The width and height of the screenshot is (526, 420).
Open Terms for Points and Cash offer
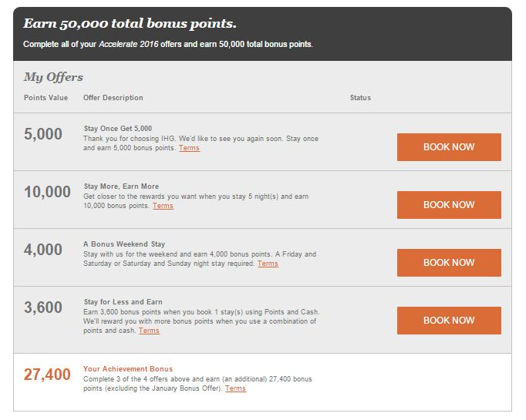pyautogui.click(x=149, y=331)
